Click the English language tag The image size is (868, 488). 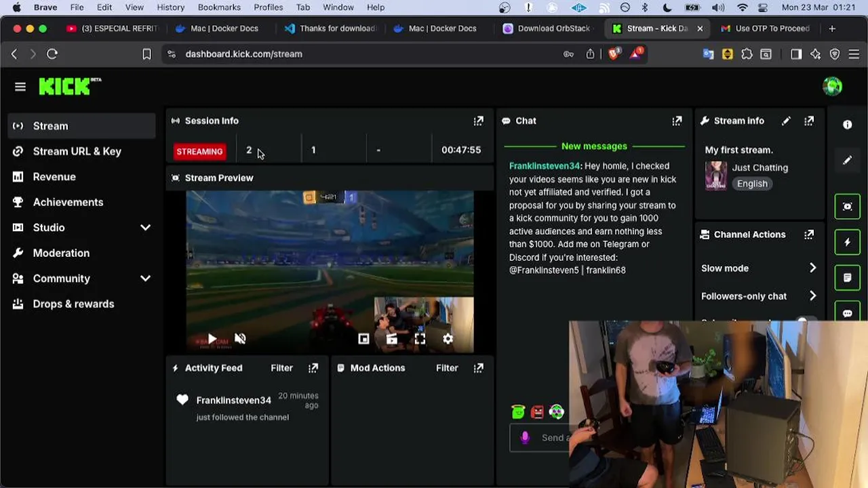pyautogui.click(x=752, y=184)
